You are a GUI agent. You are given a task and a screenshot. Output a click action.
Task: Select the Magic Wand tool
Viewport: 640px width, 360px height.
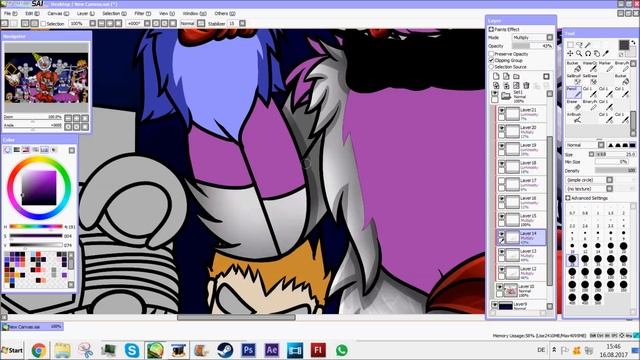(x=588, y=45)
